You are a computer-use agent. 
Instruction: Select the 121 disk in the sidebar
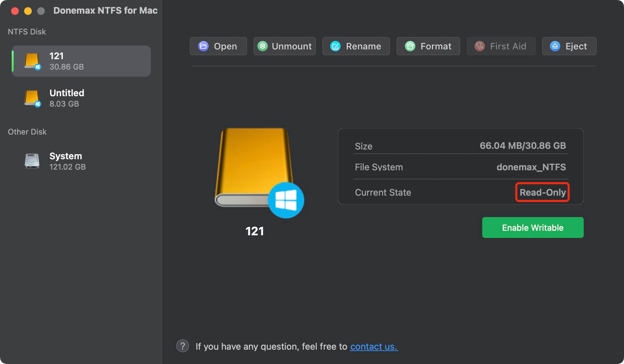coord(81,61)
